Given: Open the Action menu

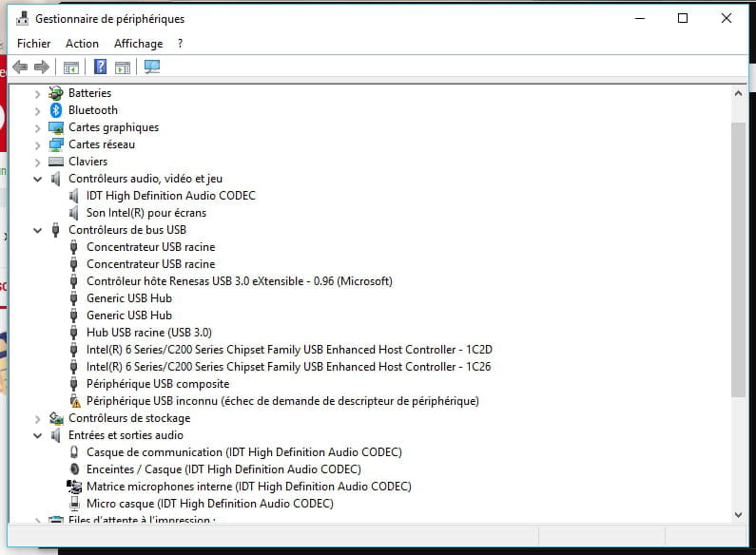Looking at the screenshot, I should 82,44.
